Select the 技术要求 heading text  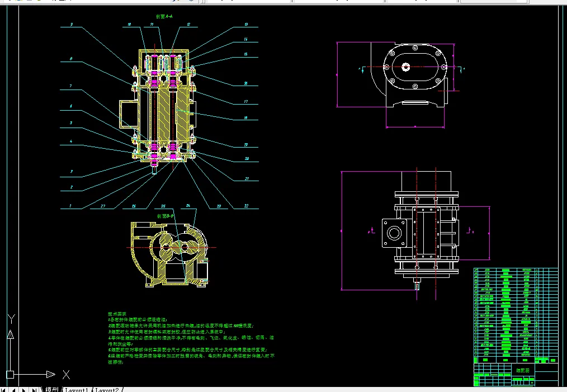pyautogui.click(x=117, y=314)
